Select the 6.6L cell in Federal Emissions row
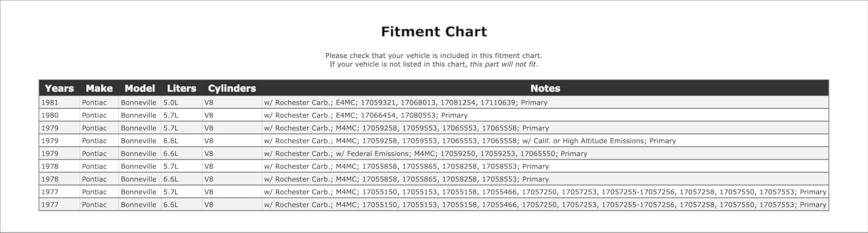 click(171, 154)
